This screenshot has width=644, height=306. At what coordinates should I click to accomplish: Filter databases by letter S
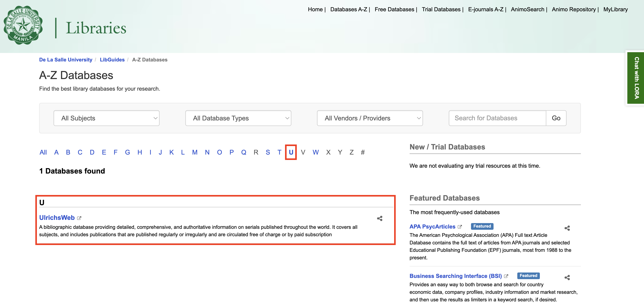pyautogui.click(x=268, y=152)
